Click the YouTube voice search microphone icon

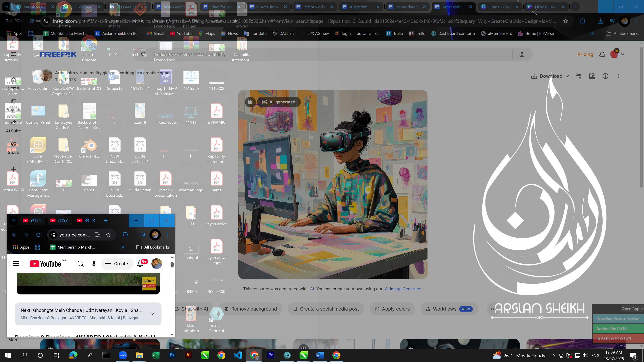(x=94, y=264)
